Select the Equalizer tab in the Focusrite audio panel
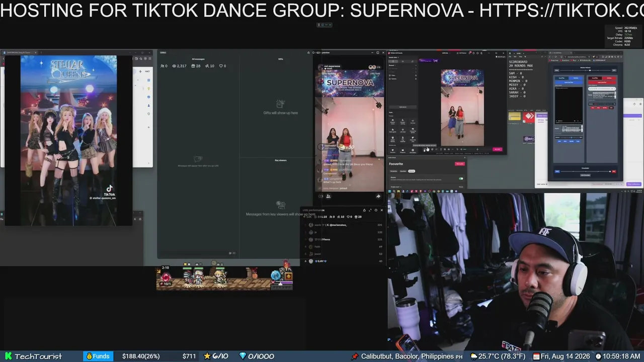Screen dimensions: 644x362 pyautogui.click(x=402, y=171)
